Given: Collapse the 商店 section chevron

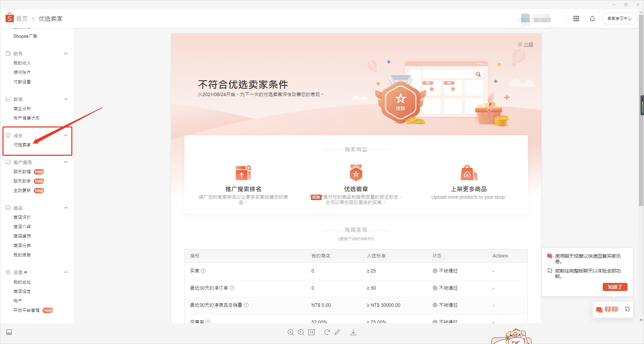Looking at the screenshot, I should click(66, 208).
